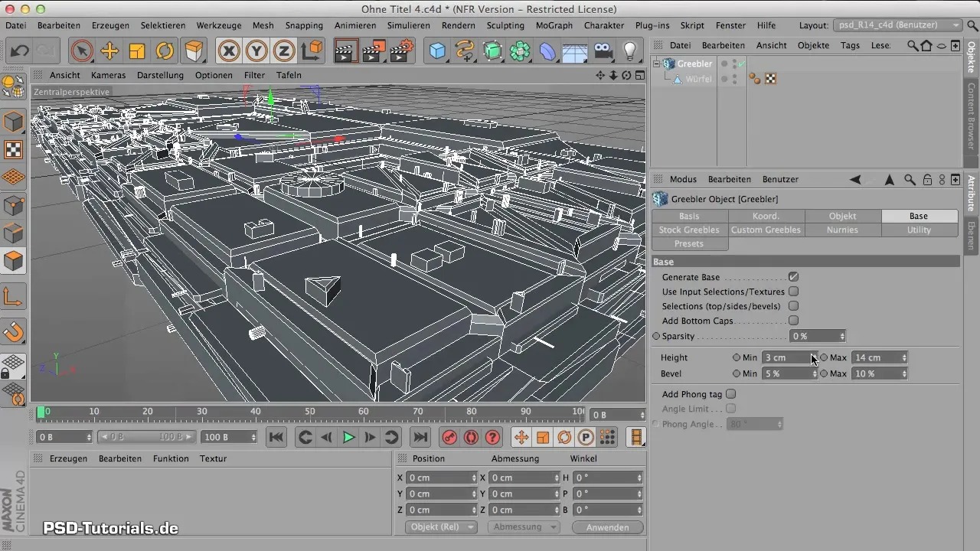980x551 pixels.
Task: Open the Presets tab
Action: click(689, 243)
